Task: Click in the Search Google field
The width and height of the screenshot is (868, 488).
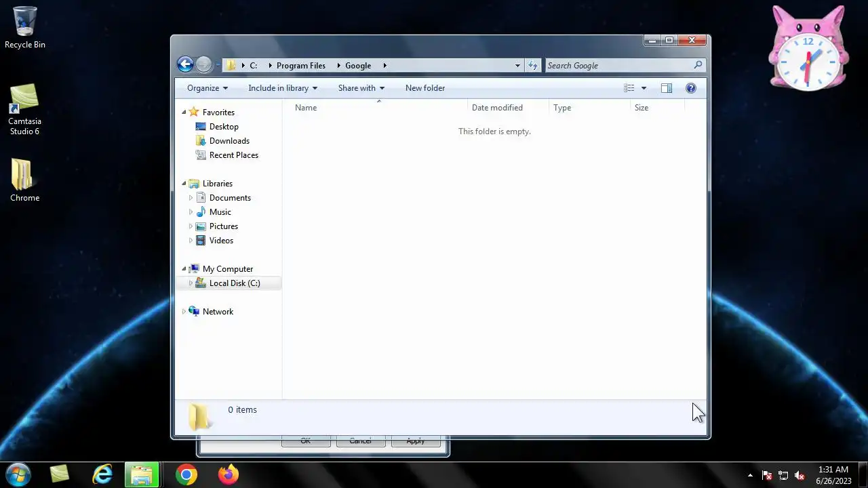Action: 618,66
